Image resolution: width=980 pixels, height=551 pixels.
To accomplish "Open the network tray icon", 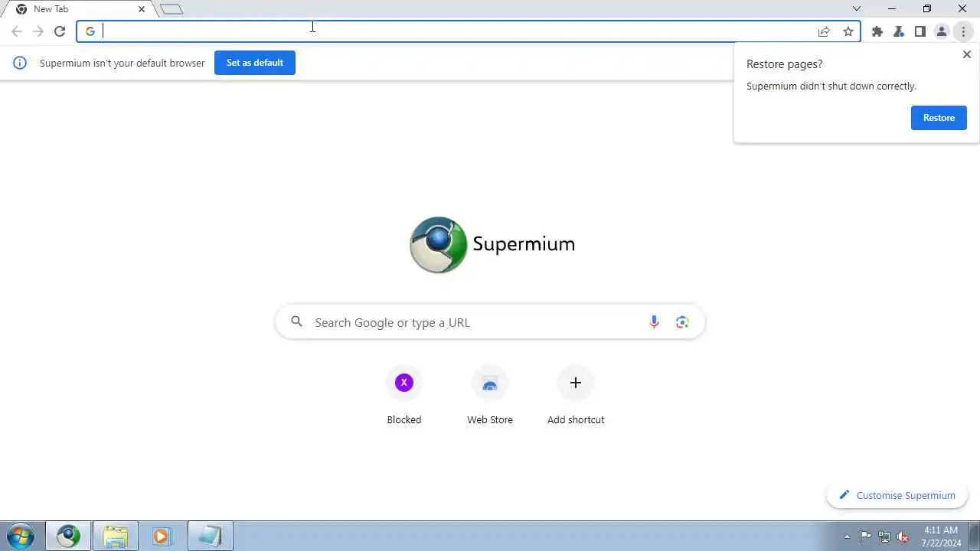I will click(884, 536).
